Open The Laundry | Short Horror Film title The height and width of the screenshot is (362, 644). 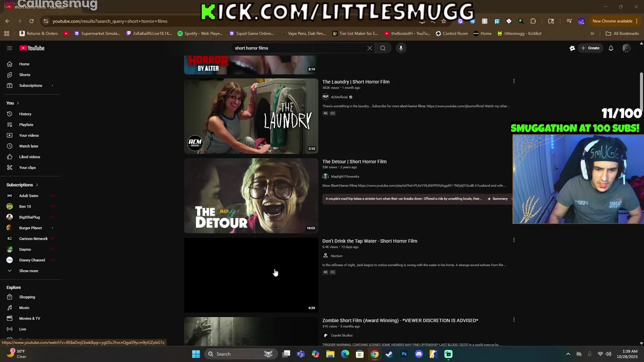point(356,82)
